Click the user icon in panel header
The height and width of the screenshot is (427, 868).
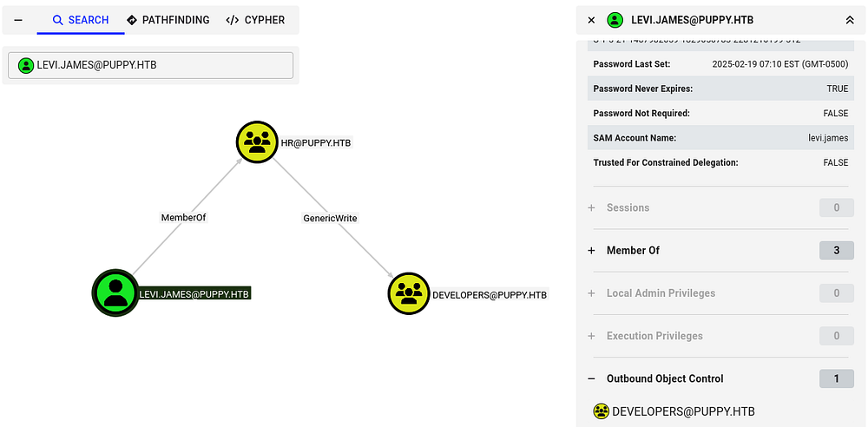coord(615,20)
